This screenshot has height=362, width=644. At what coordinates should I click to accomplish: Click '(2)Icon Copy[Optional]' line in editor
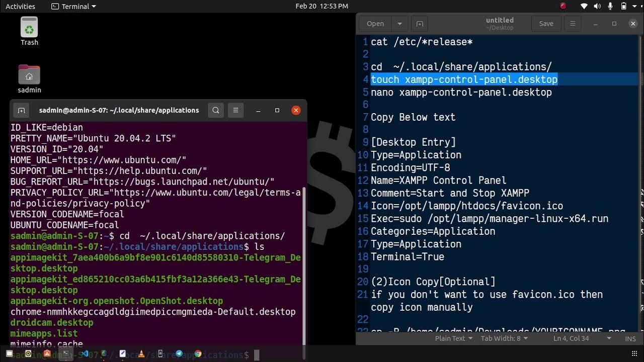coord(433,282)
